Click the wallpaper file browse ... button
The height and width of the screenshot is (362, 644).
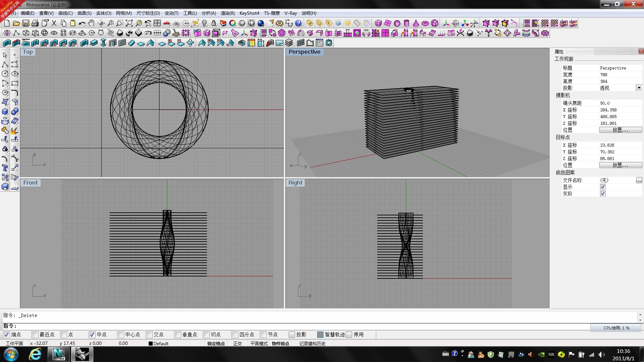tap(639, 180)
